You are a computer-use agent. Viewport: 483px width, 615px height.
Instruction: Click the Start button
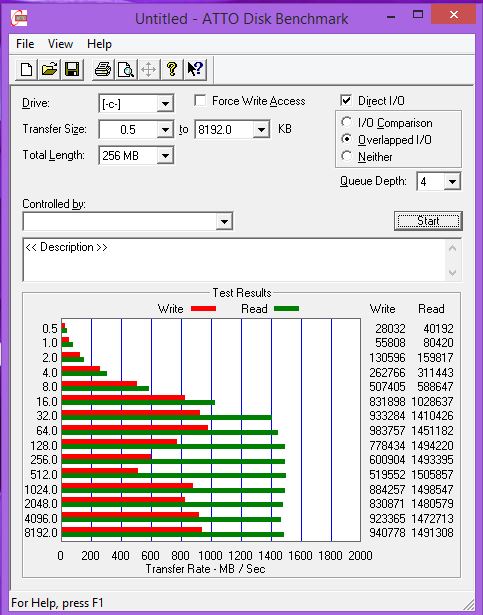[428, 221]
